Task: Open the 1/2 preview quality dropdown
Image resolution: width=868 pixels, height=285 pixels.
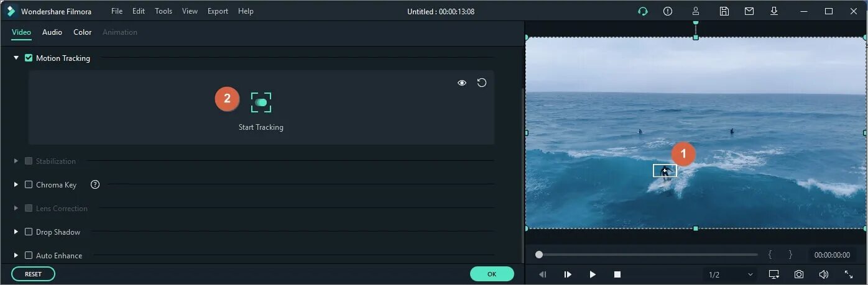Action: [731, 274]
